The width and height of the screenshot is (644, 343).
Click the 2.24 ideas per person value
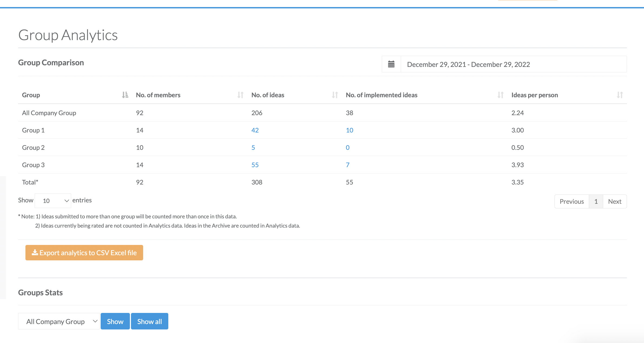[518, 113]
